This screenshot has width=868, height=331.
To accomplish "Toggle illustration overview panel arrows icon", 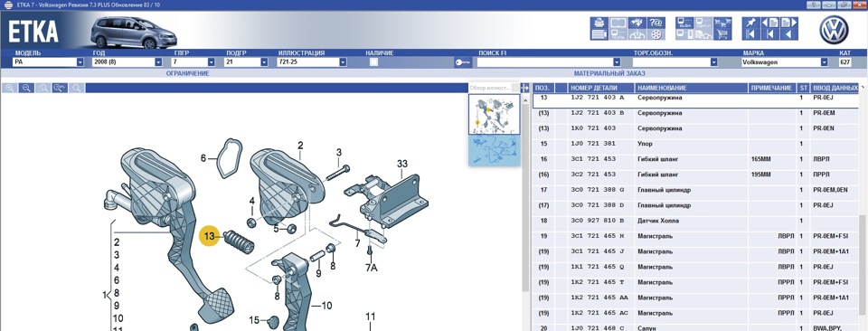I will (524, 88).
